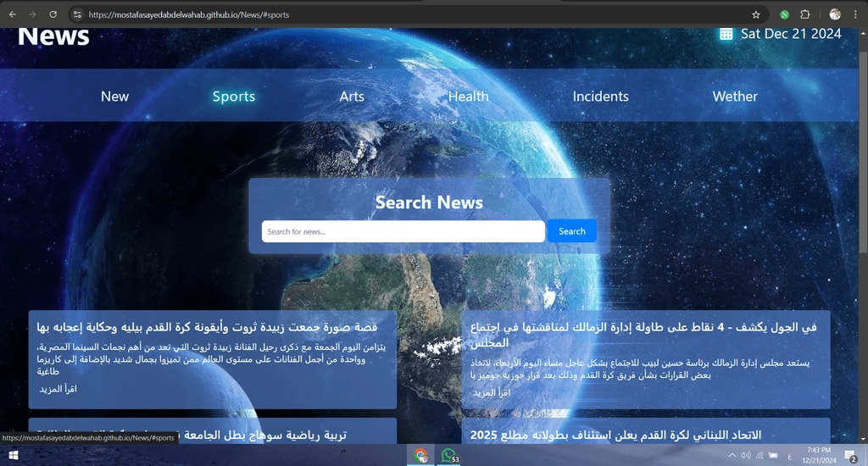This screenshot has height=466, width=868.
Task: Reload the page with the refresh icon
Action: [x=53, y=14]
